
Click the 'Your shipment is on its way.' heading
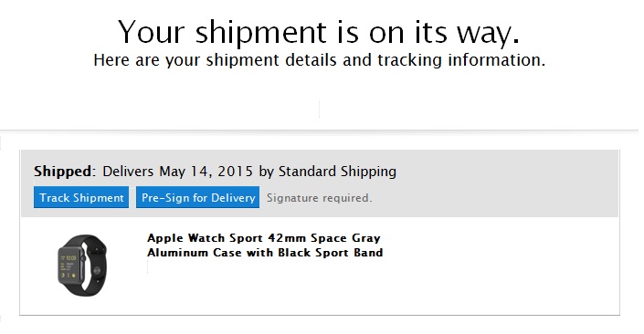point(319,32)
